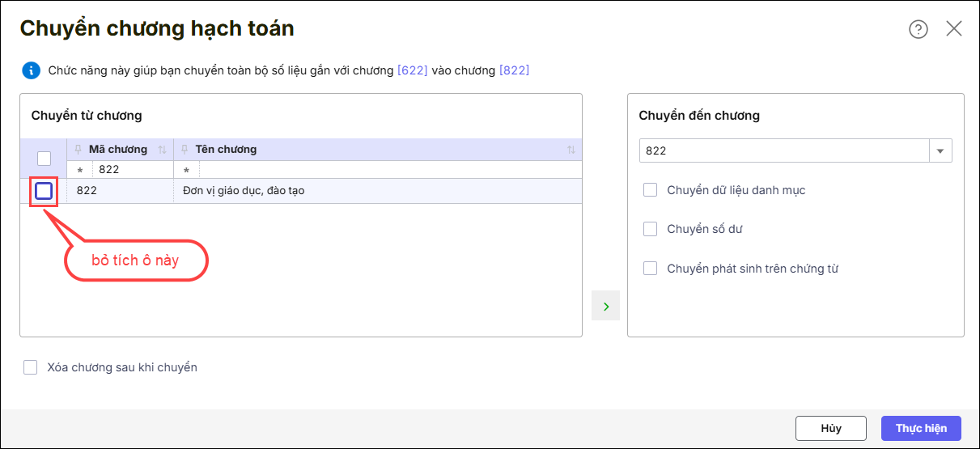The height and width of the screenshot is (449, 980).
Task: Toggle the select-all header checkbox
Action: [x=44, y=158]
